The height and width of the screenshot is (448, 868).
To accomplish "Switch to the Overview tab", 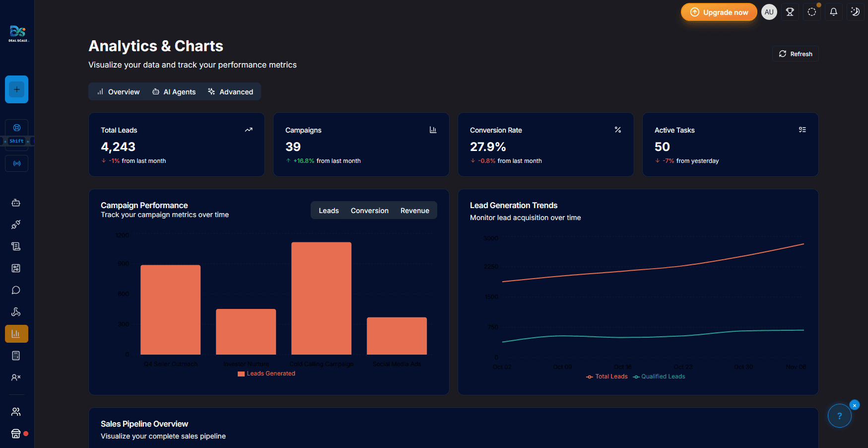I will click(x=118, y=91).
